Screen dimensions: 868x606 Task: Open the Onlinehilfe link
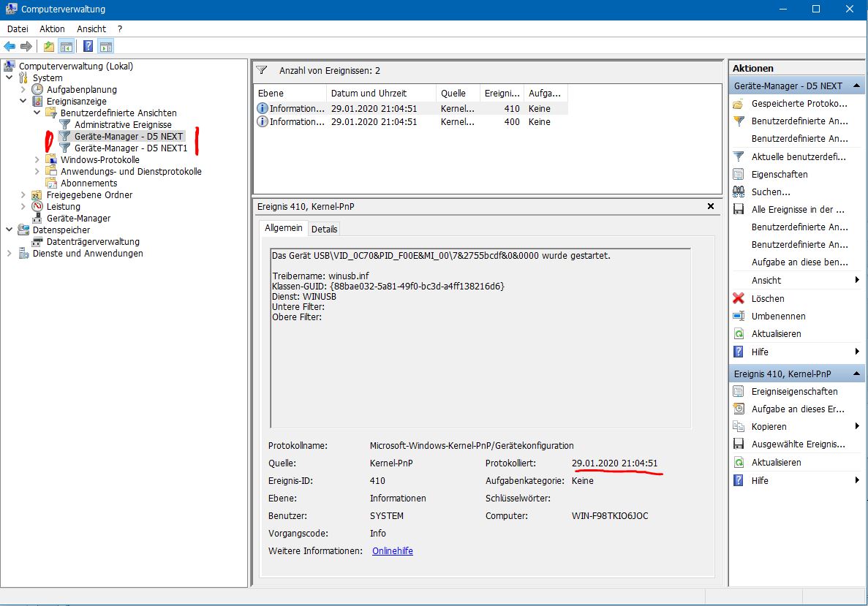point(392,550)
